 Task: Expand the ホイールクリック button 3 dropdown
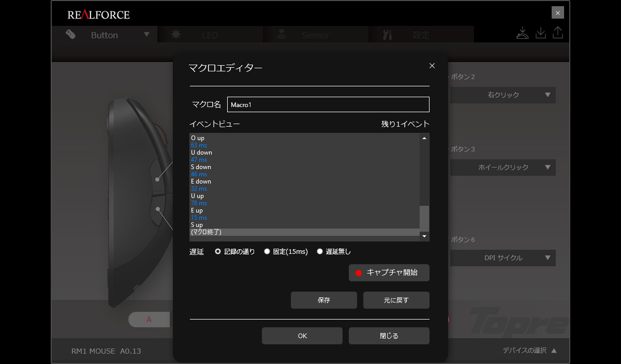(x=503, y=168)
